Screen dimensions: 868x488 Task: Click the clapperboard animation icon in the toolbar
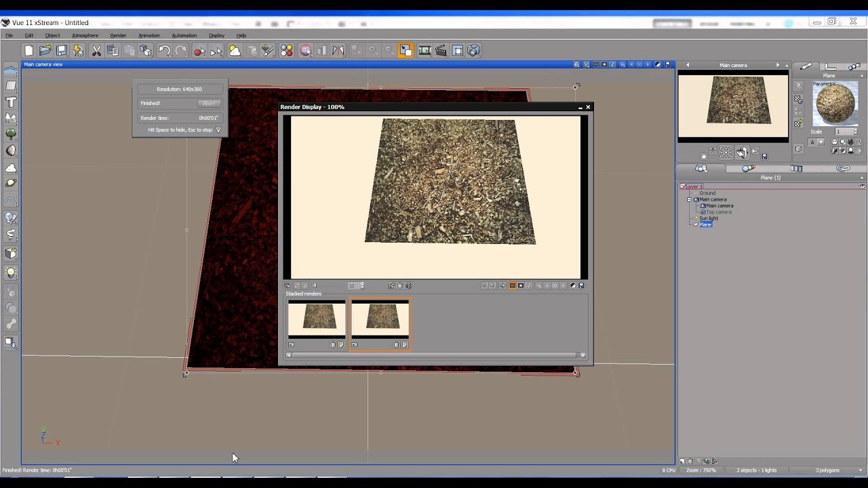click(x=441, y=51)
